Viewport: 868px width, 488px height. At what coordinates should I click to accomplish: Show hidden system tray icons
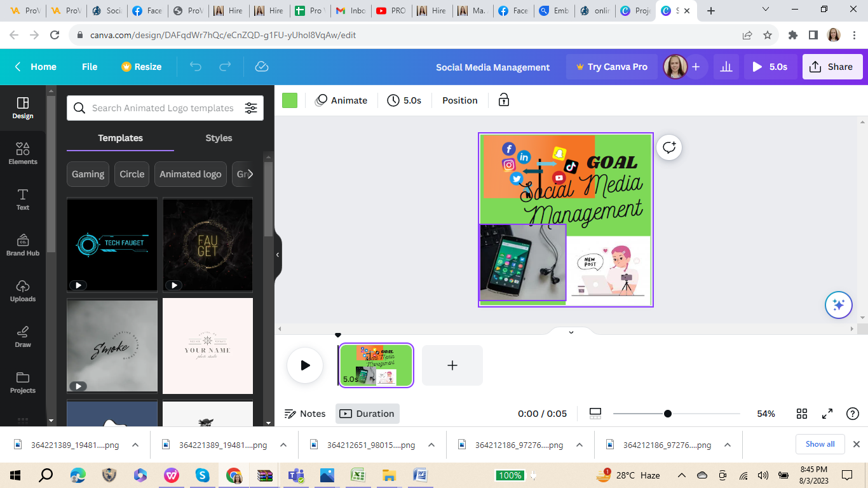click(682, 475)
